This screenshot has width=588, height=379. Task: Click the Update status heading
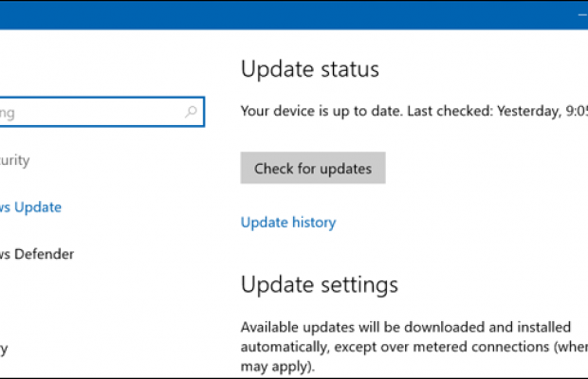(x=310, y=69)
